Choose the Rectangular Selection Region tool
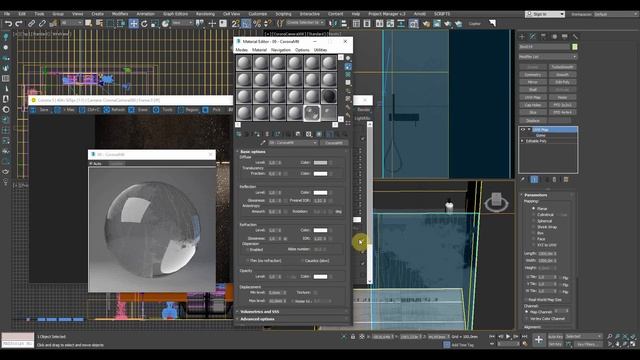640x360 pixels. (x=110, y=24)
